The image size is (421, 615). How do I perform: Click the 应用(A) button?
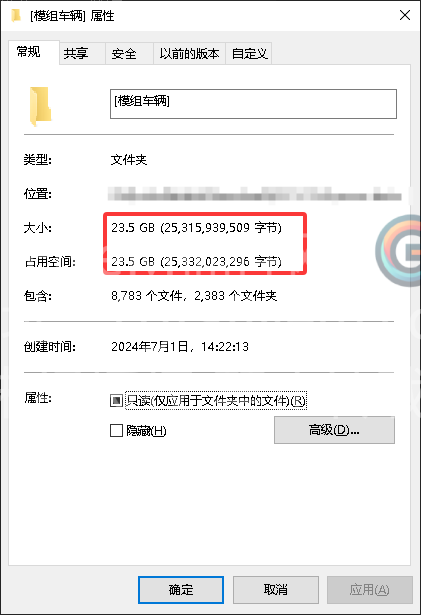coord(370,590)
